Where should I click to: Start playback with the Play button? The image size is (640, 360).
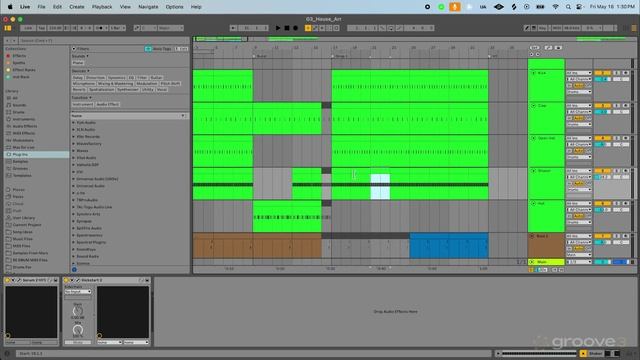(278, 28)
